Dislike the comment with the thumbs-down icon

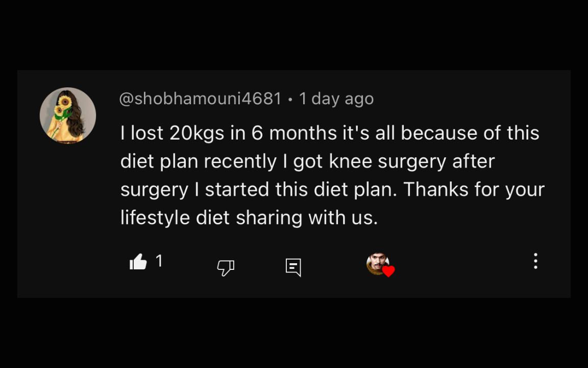point(226,267)
